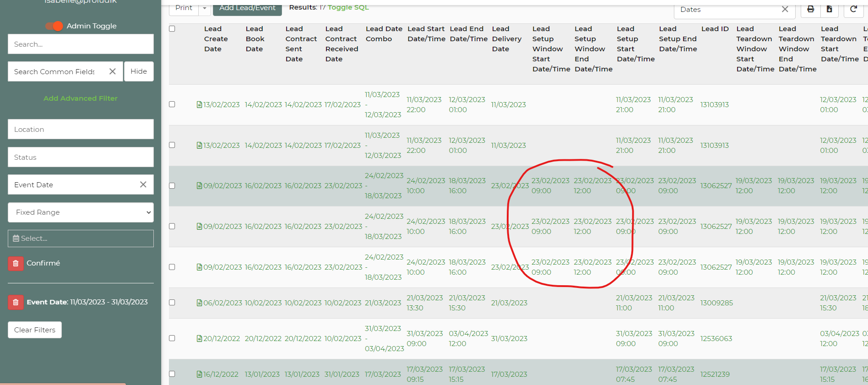
Task: Click the Toggle SQL link
Action: tap(348, 7)
